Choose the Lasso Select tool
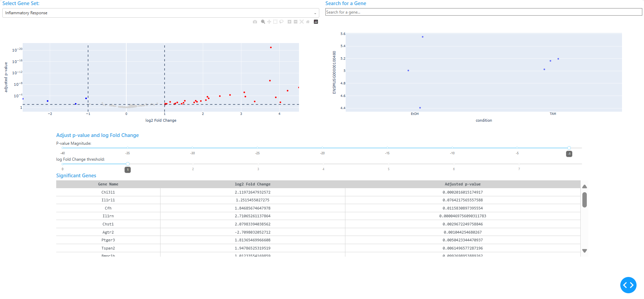 coord(281,22)
